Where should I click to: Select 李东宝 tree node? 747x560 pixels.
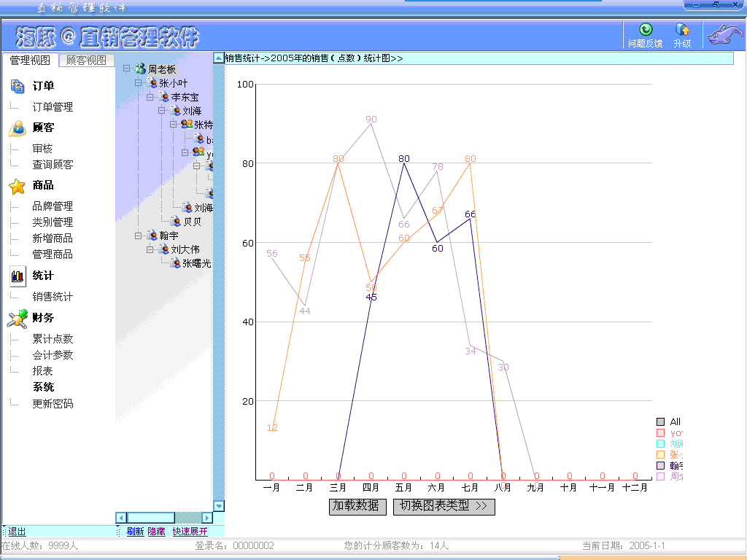(x=185, y=97)
